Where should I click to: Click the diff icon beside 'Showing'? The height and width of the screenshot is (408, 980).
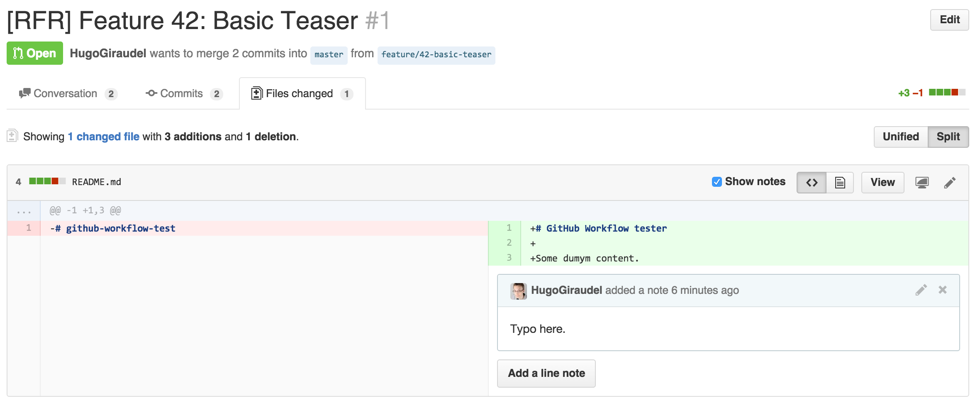point(12,136)
